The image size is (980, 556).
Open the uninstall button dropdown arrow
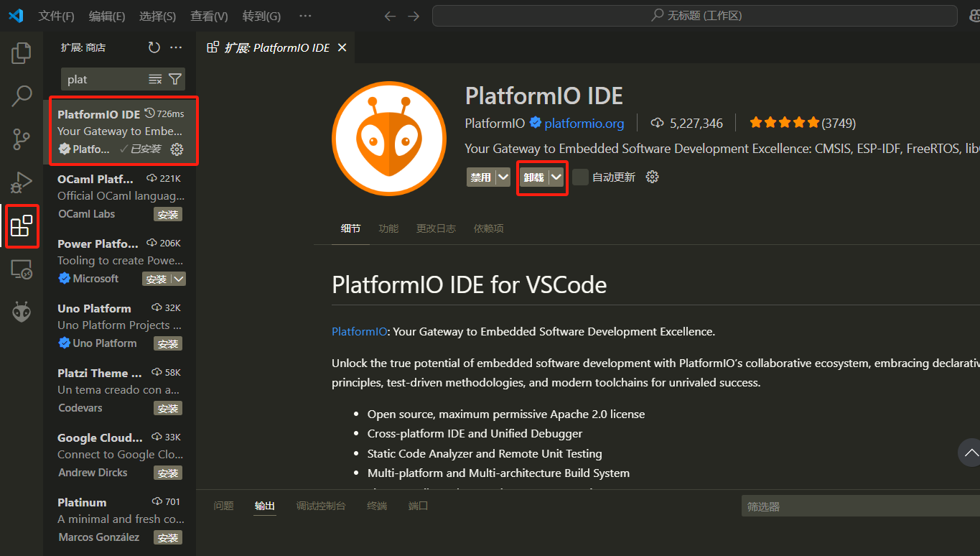(x=556, y=177)
